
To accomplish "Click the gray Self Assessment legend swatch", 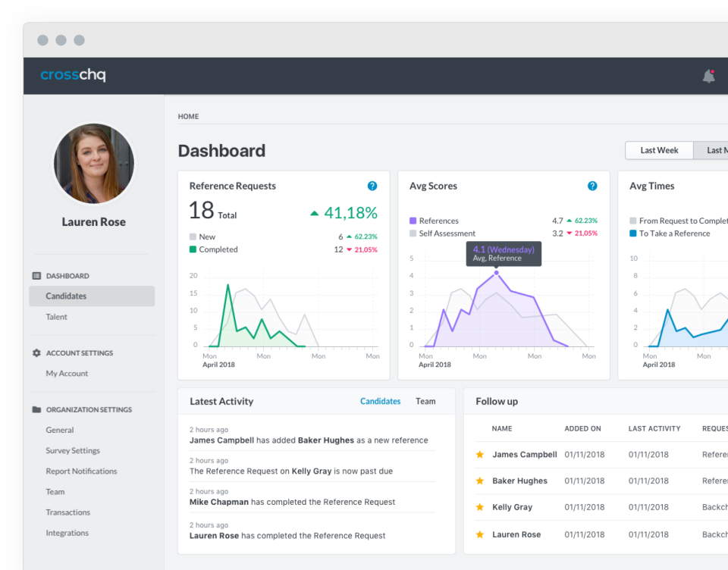I will pyautogui.click(x=413, y=233).
